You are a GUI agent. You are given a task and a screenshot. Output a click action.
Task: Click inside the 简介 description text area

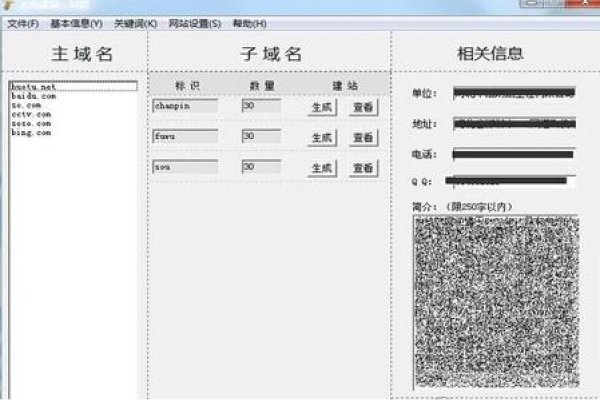click(494, 300)
